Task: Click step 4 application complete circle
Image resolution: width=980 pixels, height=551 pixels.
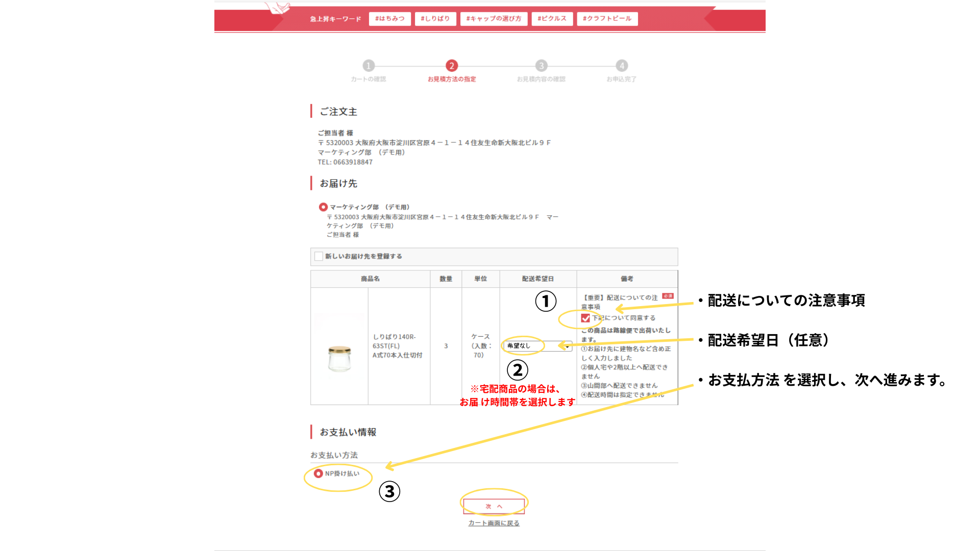Action: point(621,66)
